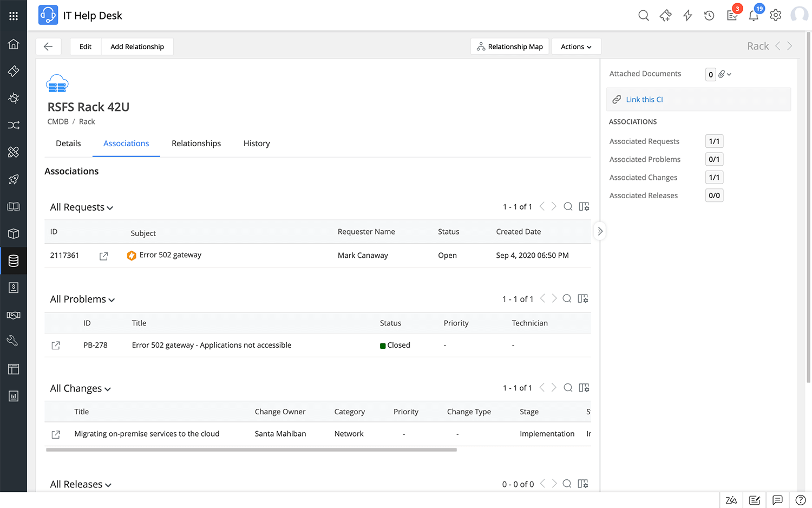
Task: Open the Assets cube icon in the sidebar
Action: point(14,233)
